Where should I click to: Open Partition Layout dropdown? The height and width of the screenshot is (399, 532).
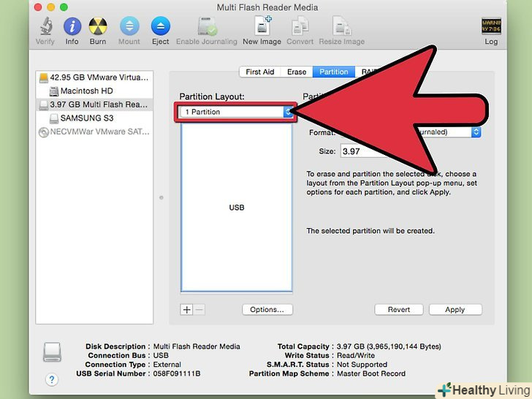[236, 112]
